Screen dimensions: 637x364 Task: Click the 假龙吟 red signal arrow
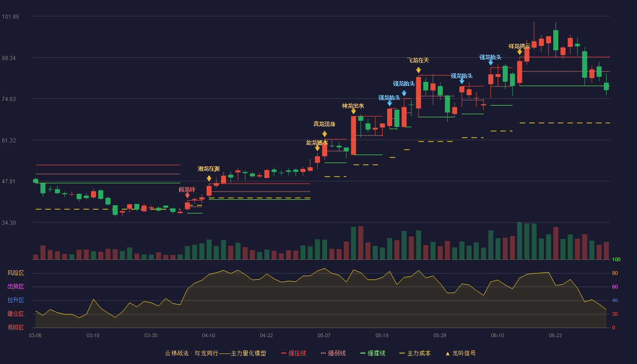pos(187,196)
